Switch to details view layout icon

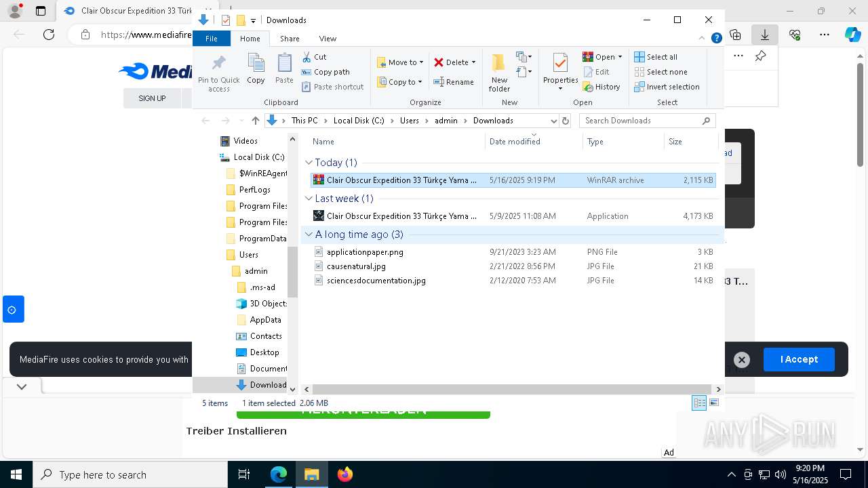point(699,403)
